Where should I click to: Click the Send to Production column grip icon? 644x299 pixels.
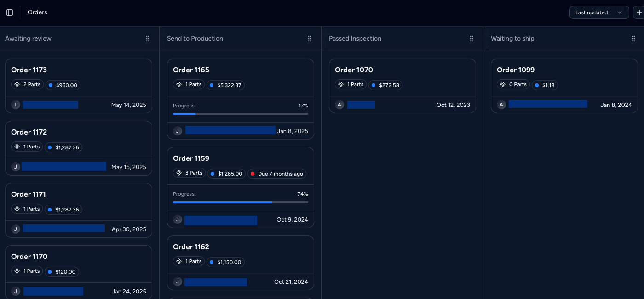coord(310,38)
